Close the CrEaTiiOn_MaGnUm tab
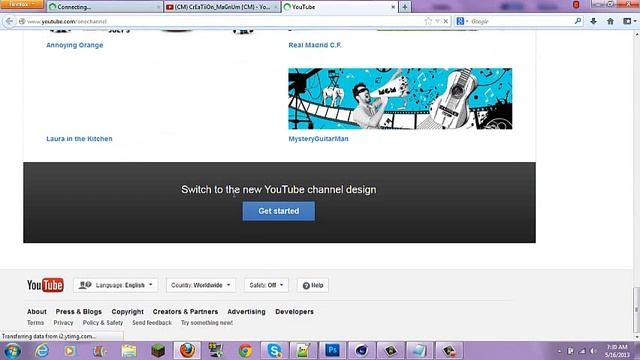The width and height of the screenshot is (640, 360). [276, 7]
